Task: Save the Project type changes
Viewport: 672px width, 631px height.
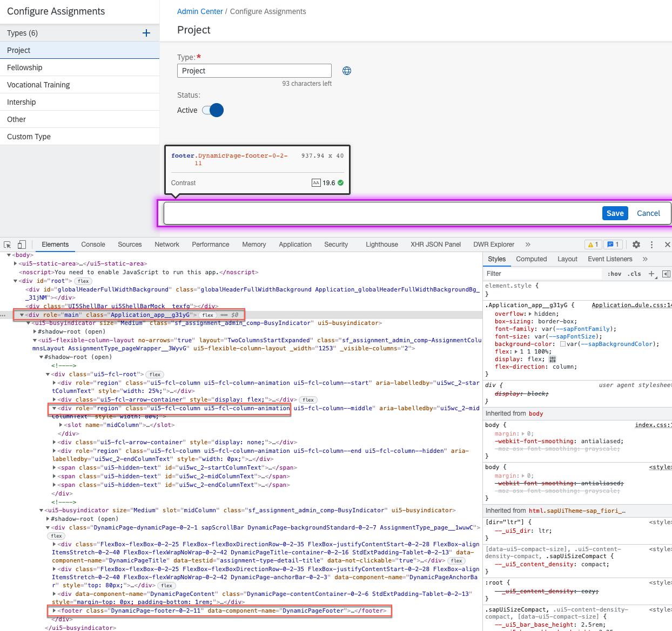Action: click(615, 213)
